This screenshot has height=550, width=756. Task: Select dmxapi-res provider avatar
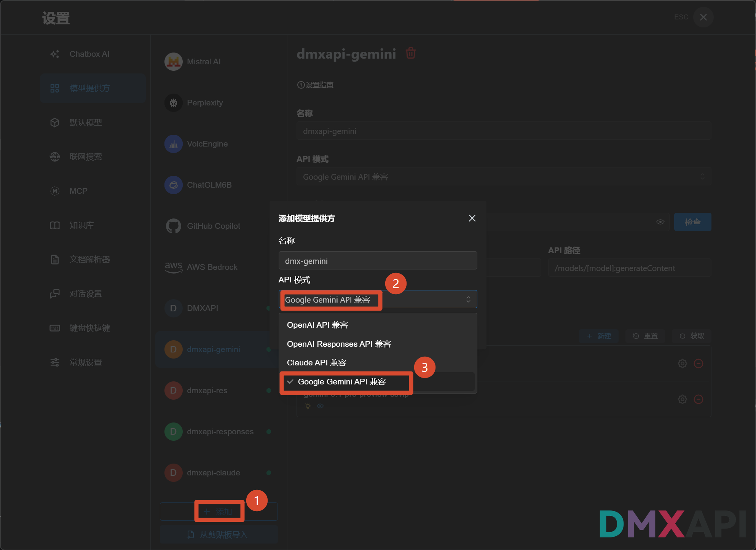tap(174, 391)
